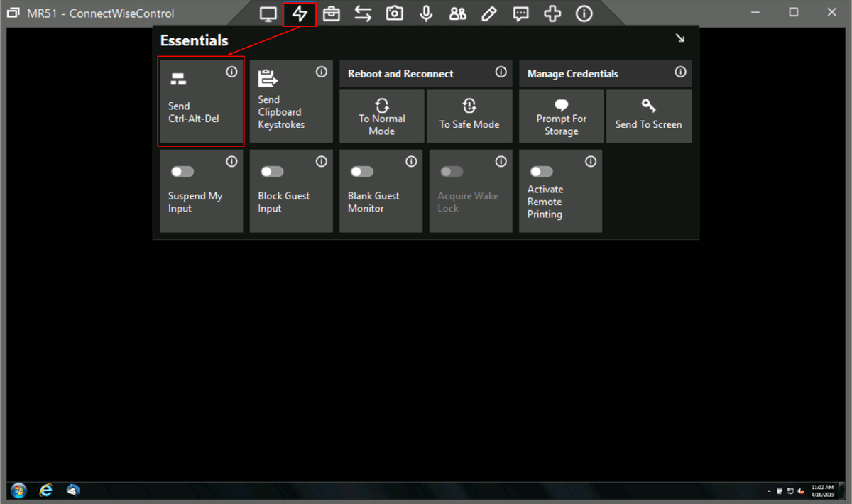Reboot guest To Normal Mode
The image size is (852, 504).
[382, 116]
